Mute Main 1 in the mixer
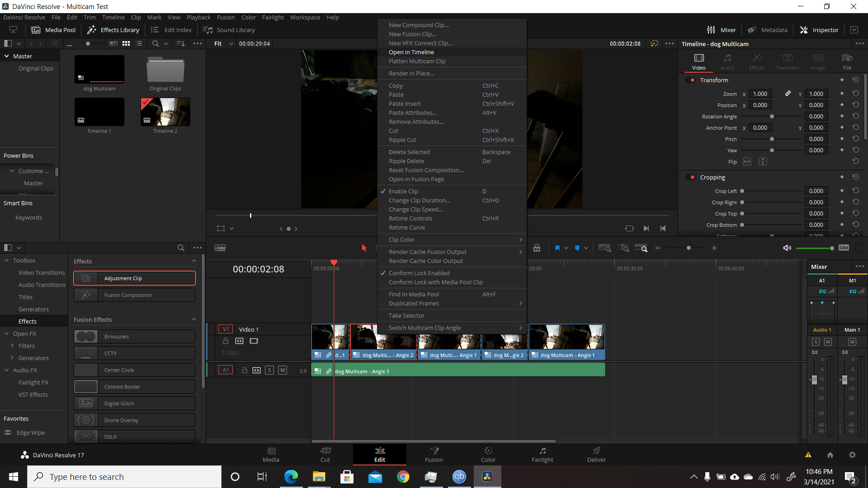 852,342
